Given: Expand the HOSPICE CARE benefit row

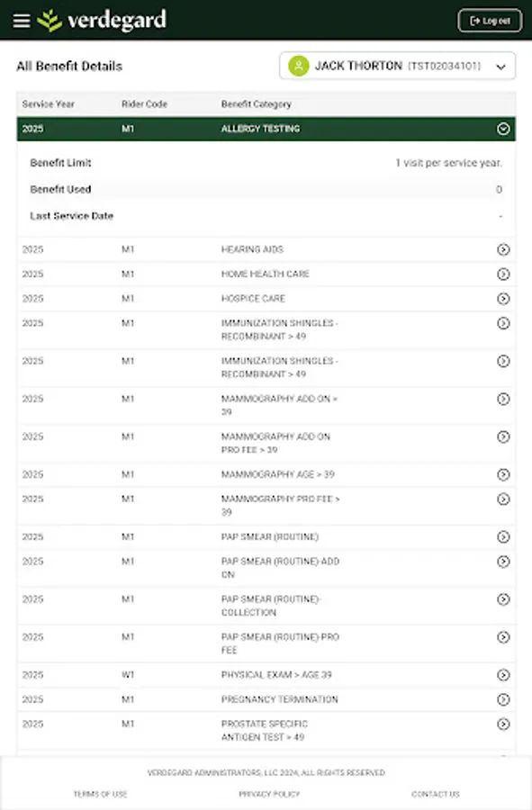Looking at the screenshot, I should click(x=502, y=298).
